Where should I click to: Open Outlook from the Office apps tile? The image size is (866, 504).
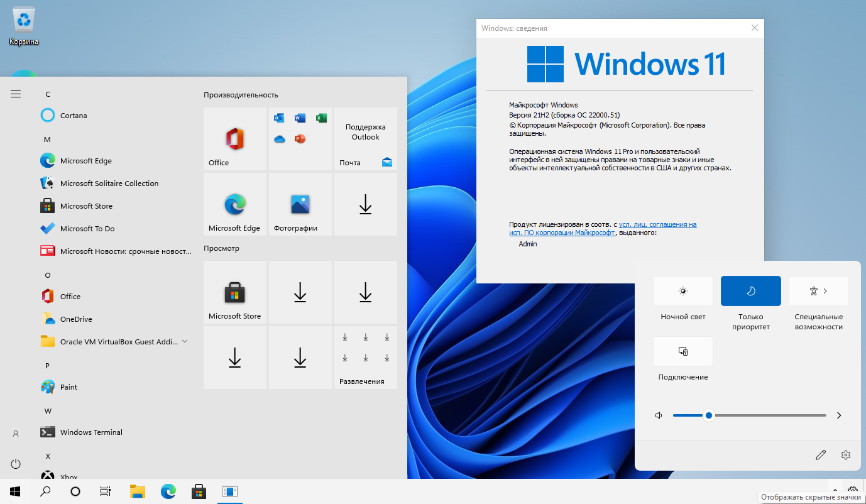point(280,118)
